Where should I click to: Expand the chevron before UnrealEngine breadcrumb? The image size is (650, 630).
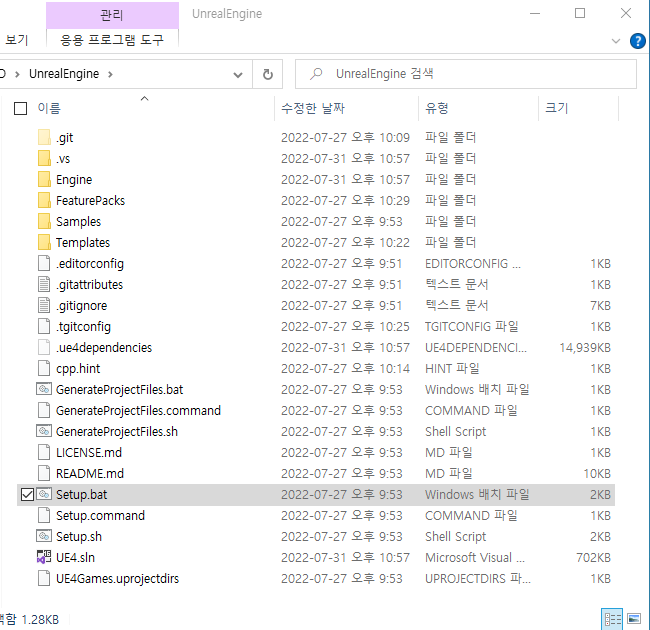point(17,74)
